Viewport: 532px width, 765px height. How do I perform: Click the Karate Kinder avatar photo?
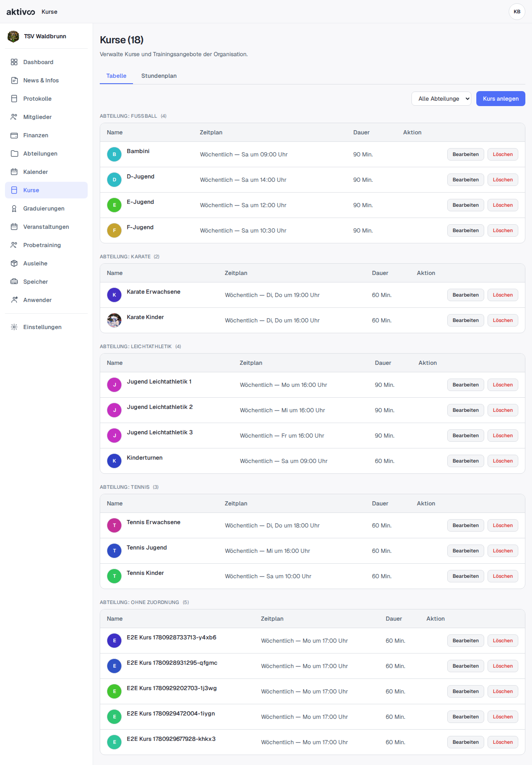click(x=114, y=320)
